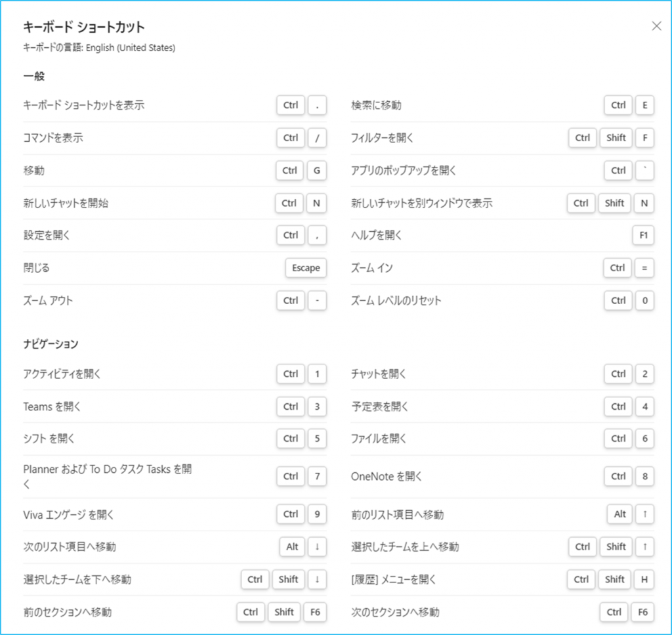Click the backtick key for アプリのポップアップを開く
672x635 pixels.
[x=644, y=171]
